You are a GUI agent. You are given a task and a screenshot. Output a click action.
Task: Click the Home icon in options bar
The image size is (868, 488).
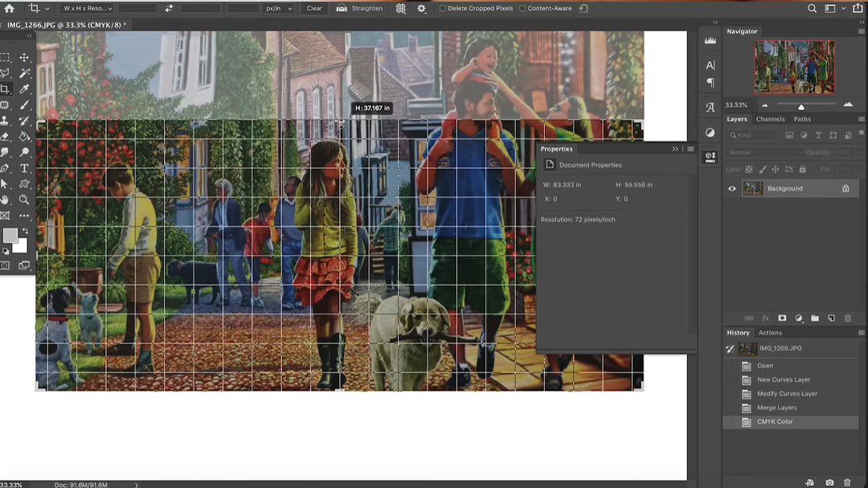click(10, 8)
